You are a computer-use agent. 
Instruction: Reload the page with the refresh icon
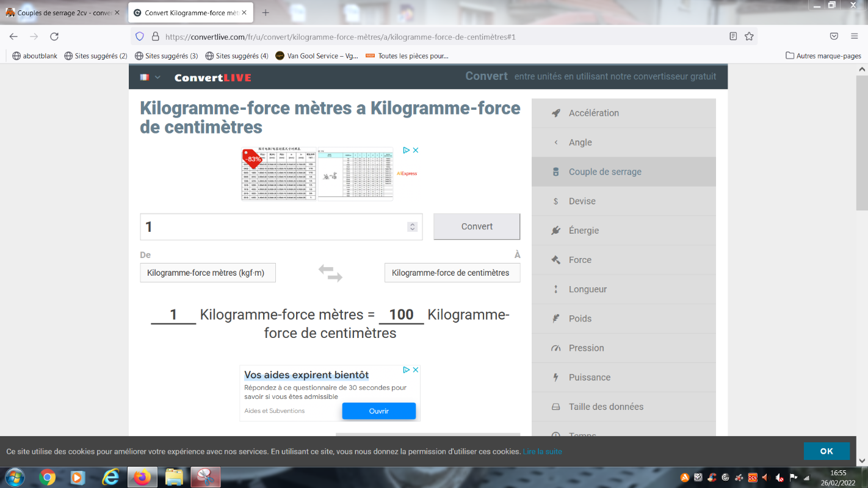[54, 37]
